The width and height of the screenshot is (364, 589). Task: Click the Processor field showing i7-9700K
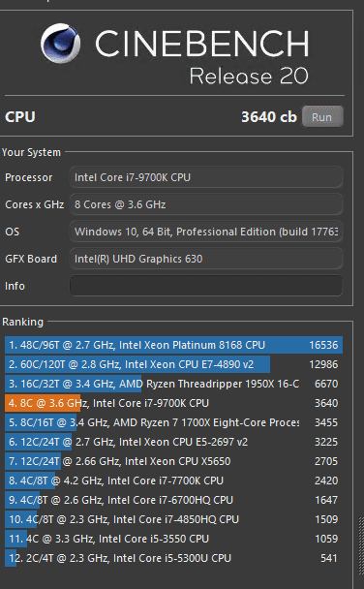click(206, 177)
